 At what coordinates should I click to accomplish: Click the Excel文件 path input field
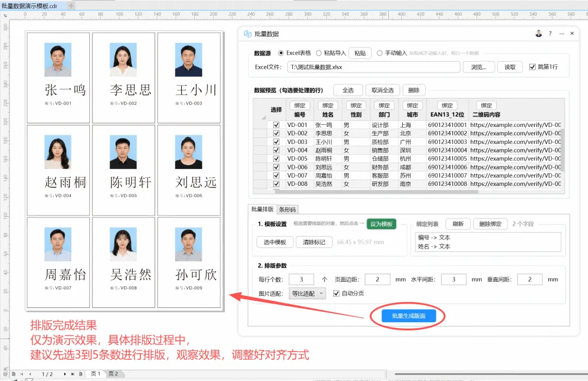coord(374,67)
